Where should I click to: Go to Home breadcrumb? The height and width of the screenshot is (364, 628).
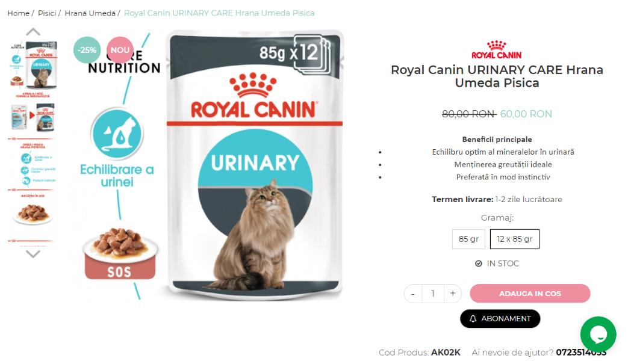tap(19, 13)
